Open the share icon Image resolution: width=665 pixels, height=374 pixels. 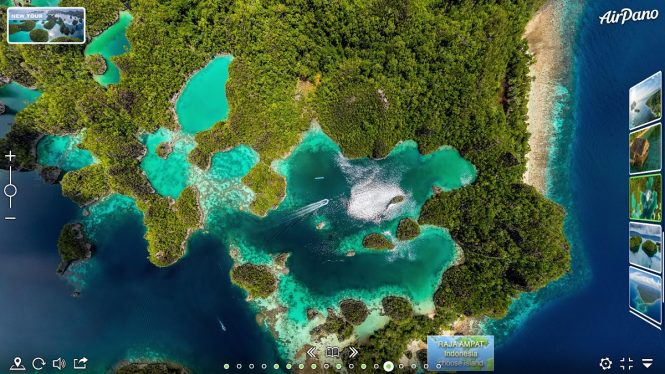click(80, 363)
